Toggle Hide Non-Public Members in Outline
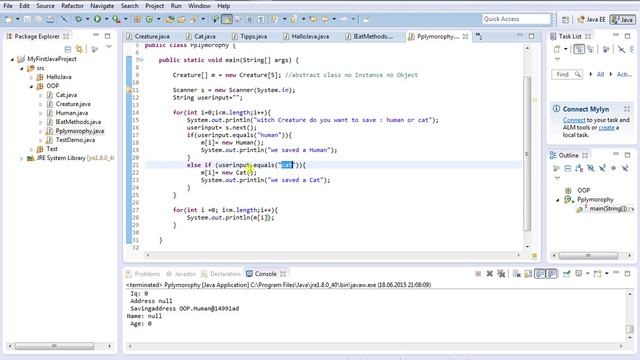The width and height of the screenshot is (640, 360). click(x=613, y=168)
